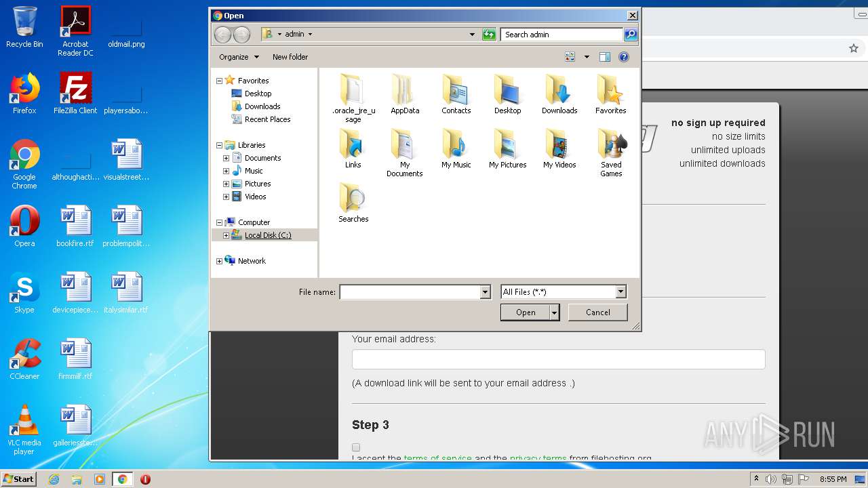Click the Open button
This screenshot has width=868, height=488.
525,312
